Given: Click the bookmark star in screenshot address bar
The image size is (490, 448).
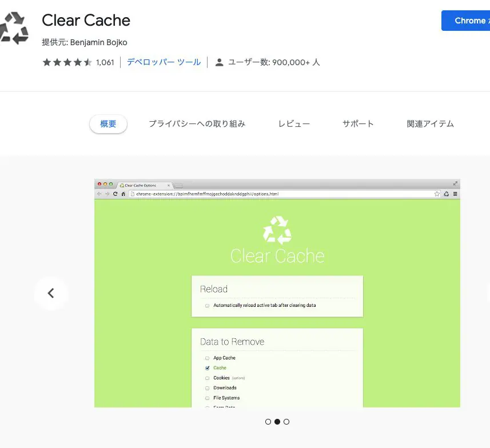Looking at the screenshot, I should [437, 194].
